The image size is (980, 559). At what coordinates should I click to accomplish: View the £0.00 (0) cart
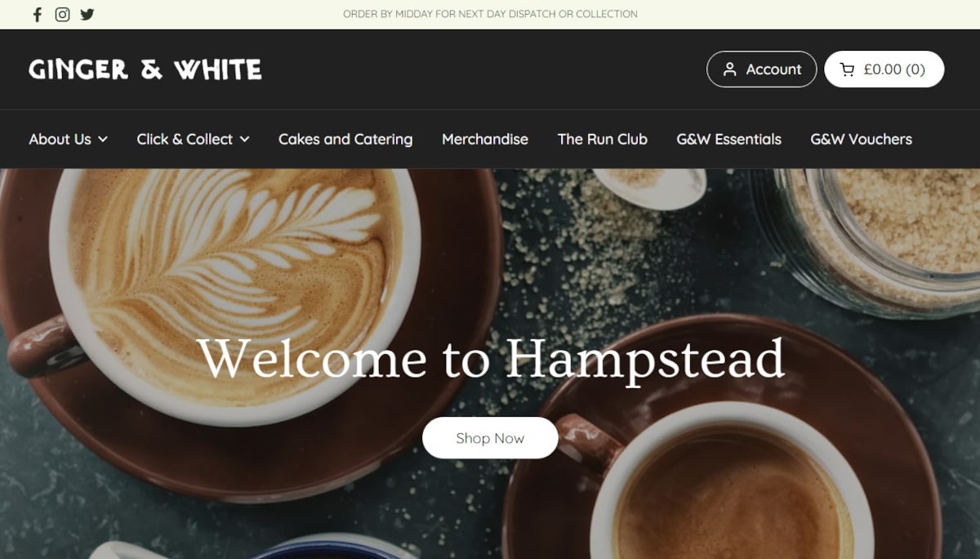(x=884, y=69)
